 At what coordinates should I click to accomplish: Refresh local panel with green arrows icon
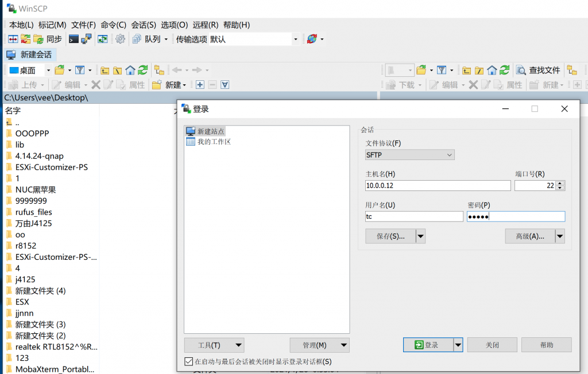(x=143, y=70)
